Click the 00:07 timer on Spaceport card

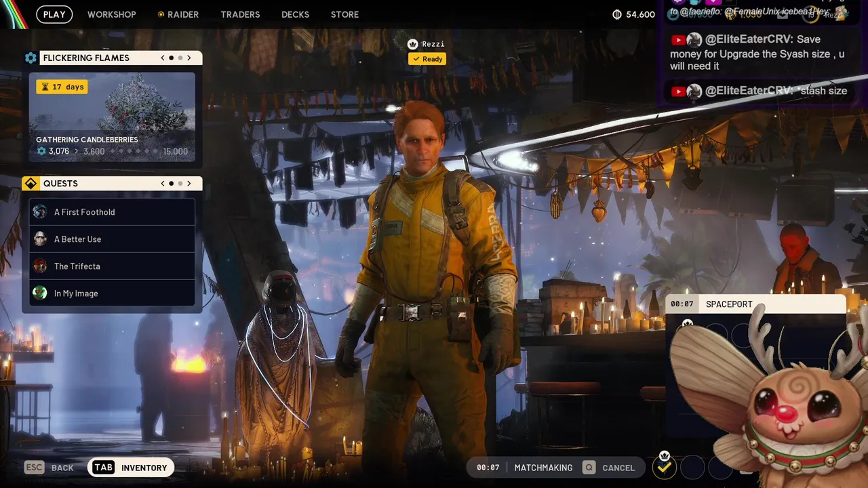[682, 304]
